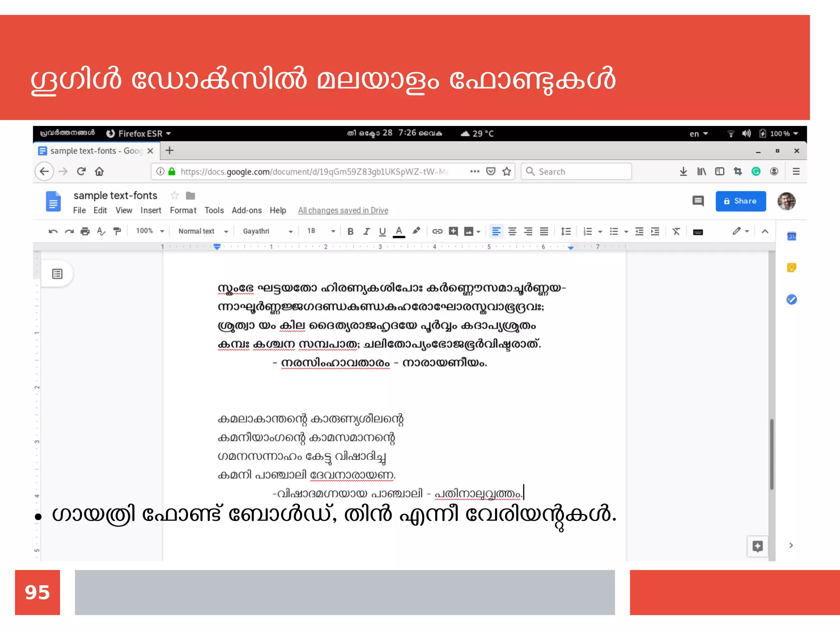Open the Zoom 100% dropdown
The image size is (840, 630).
[150, 231]
